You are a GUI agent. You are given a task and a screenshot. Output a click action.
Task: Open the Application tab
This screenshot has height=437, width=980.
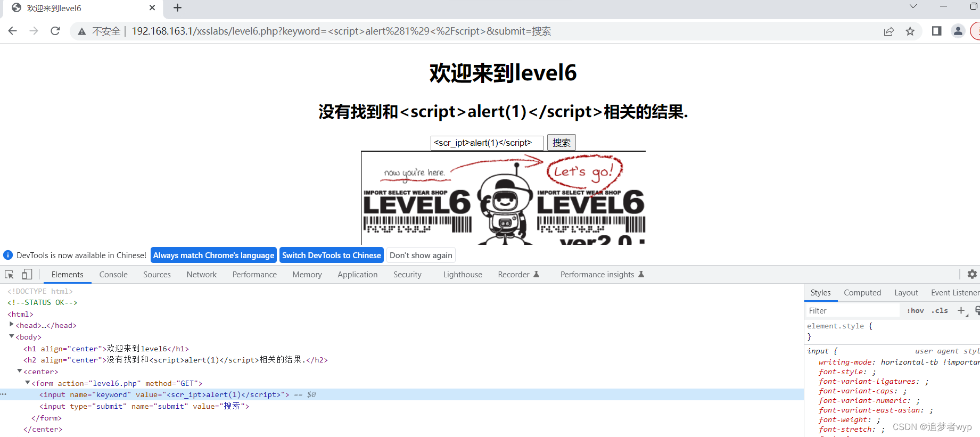pyautogui.click(x=358, y=275)
